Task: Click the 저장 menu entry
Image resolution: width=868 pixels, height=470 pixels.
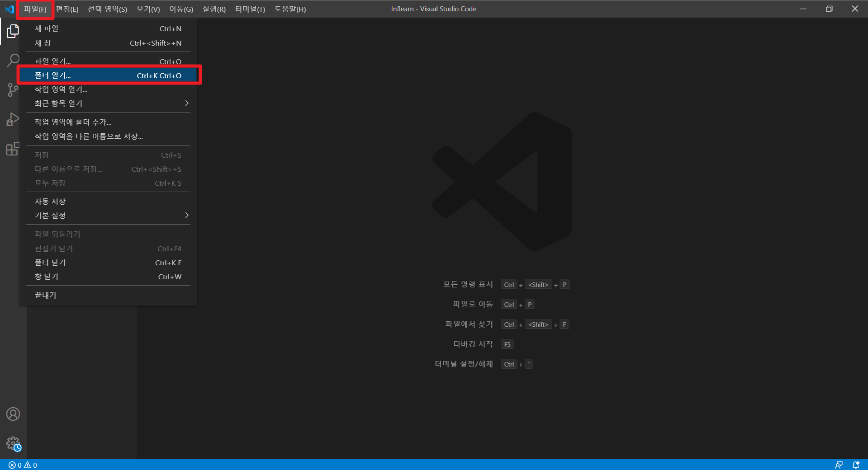Action: (108, 155)
